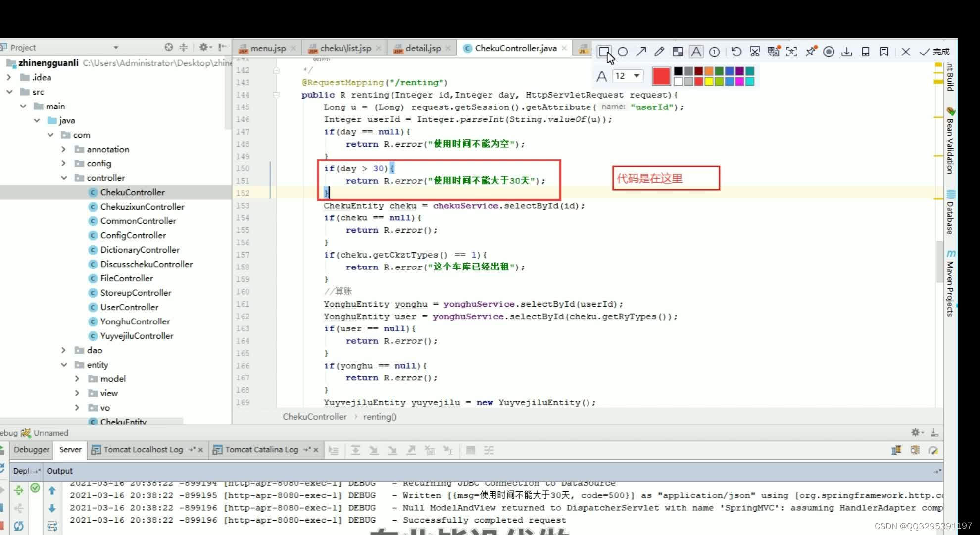Click the blue up arrow in Output

52,491
